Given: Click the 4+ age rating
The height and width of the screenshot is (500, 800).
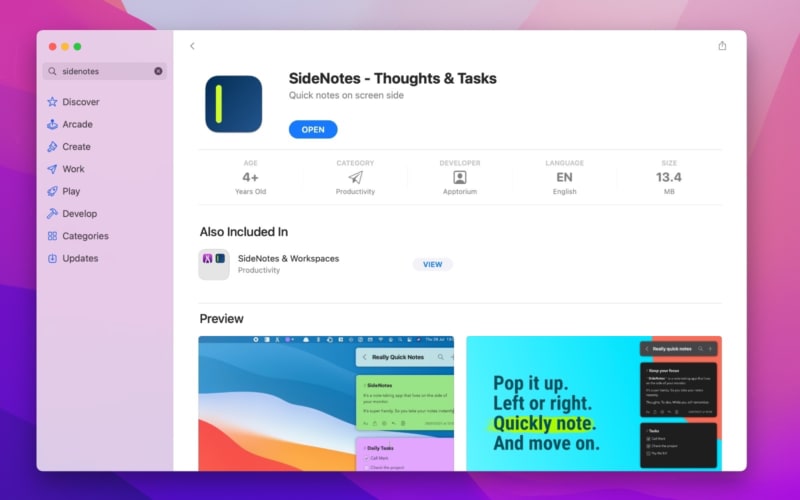Looking at the screenshot, I should pyautogui.click(x=251, y=177).
